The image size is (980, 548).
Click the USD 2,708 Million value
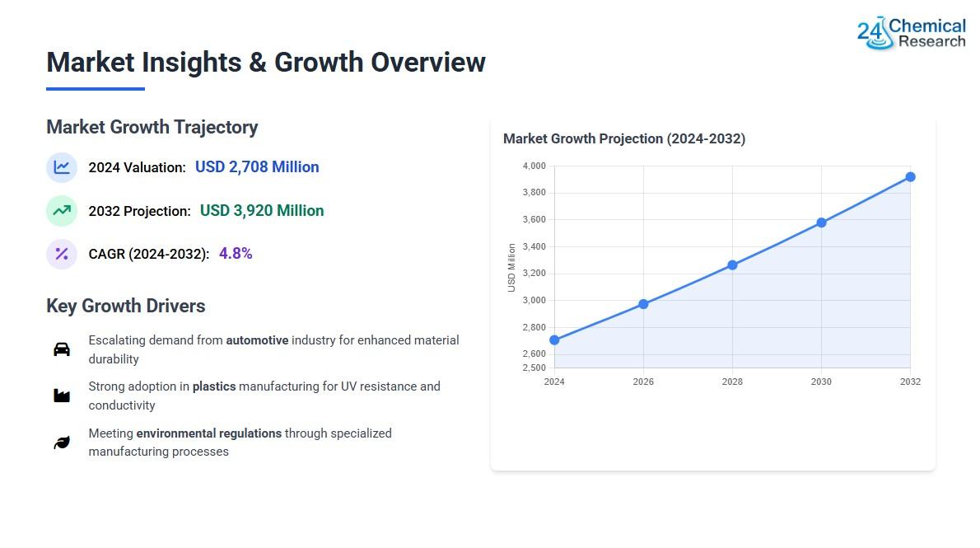[257, 167]
